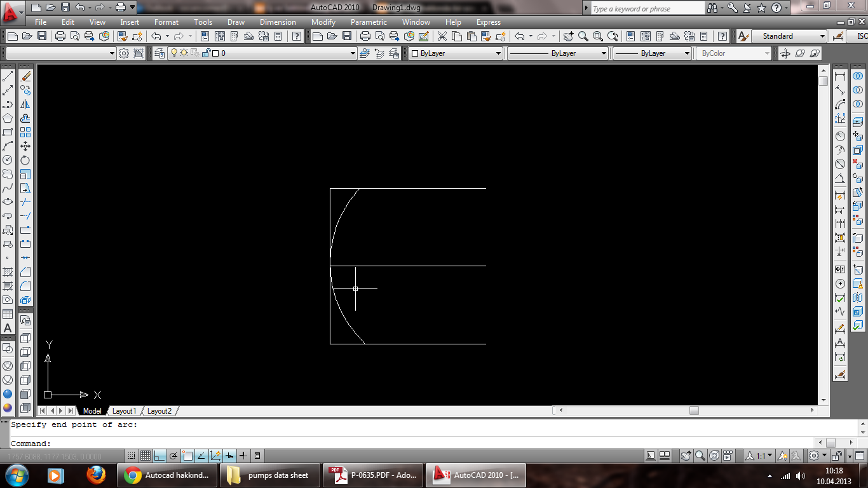
Task: Toggle Ortho Mode in status bar
Action: coord(159,456)
